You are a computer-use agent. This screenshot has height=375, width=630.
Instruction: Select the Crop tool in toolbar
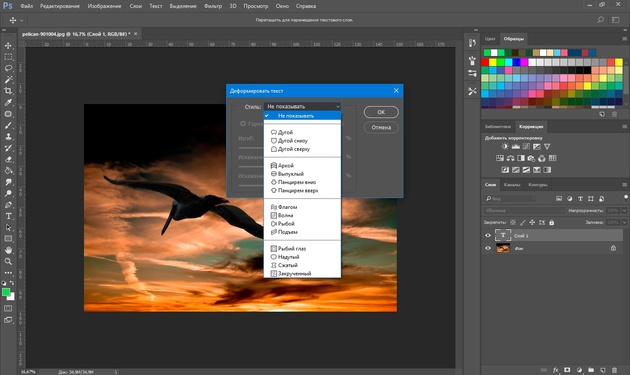[x=8, y=91]
